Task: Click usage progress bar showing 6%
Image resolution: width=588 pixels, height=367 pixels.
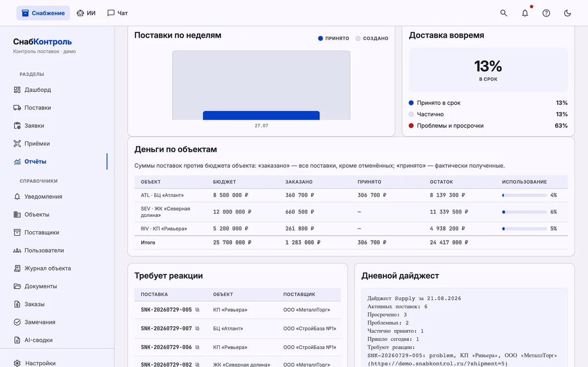Action: point(524,212)
